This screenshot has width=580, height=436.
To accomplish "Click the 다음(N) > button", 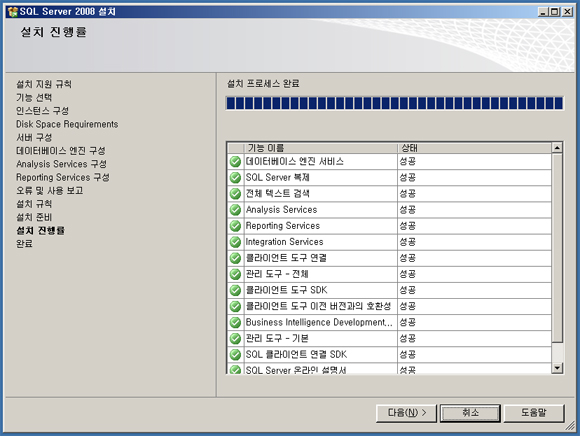I will coord(407,413).
